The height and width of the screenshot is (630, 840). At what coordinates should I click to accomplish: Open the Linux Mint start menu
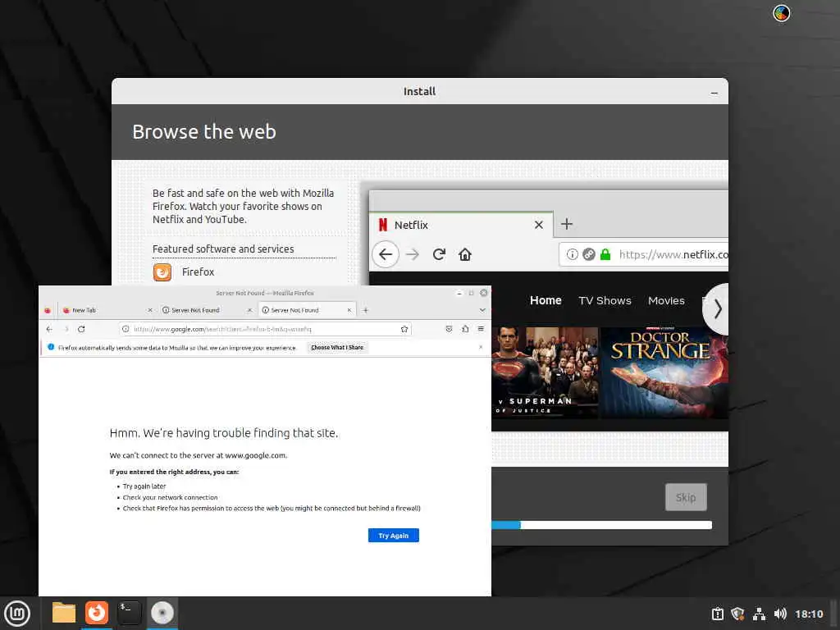click(17, 614)
